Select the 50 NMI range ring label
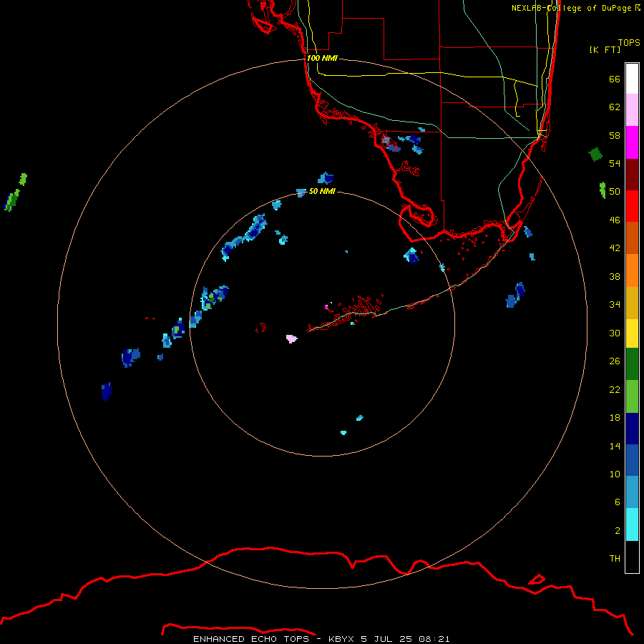This screenshot has height=644, width=644. point(322,191)
